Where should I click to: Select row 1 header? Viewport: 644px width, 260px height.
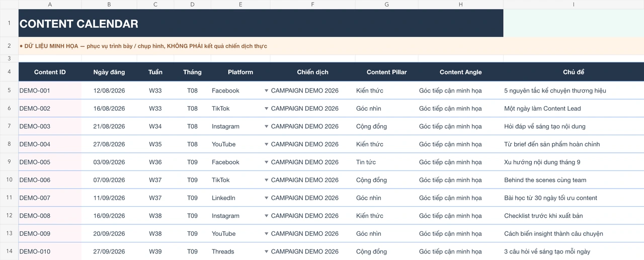click(9, 23)
